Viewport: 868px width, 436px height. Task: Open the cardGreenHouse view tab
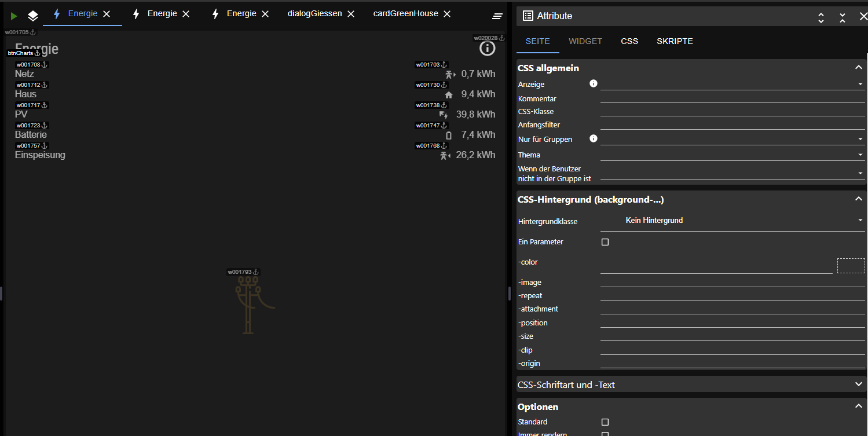[405, 14]
